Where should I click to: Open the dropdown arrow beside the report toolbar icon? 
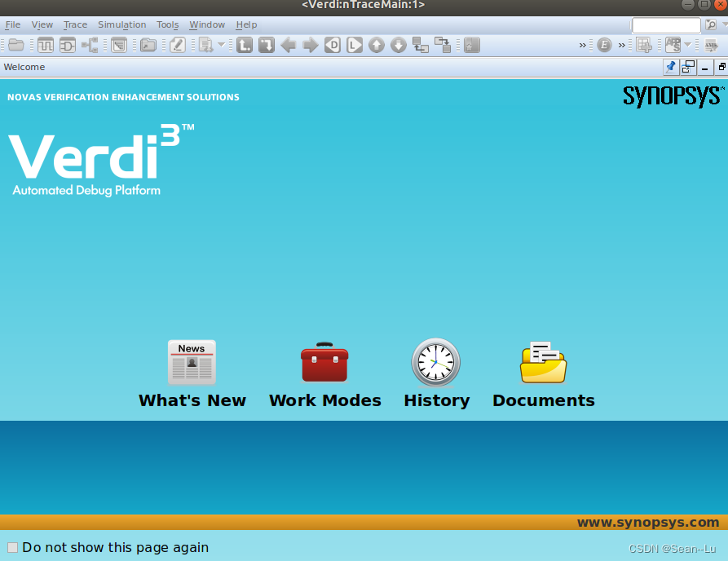221,45
